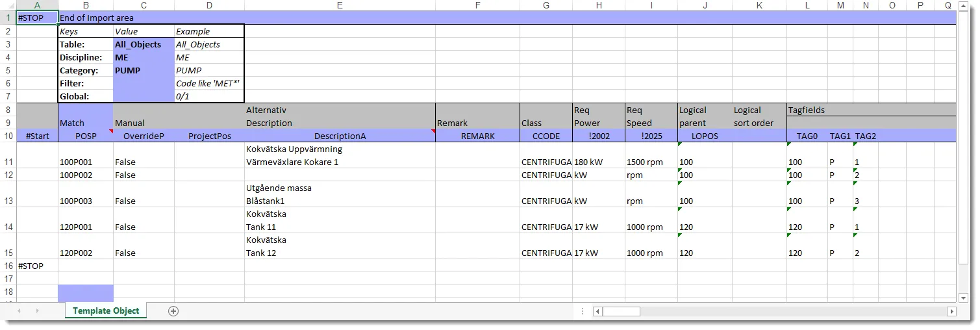This screenshot has height=330, width=980.
Task: Select the 'ProjectPos' header cell
Action: (209, 136)
